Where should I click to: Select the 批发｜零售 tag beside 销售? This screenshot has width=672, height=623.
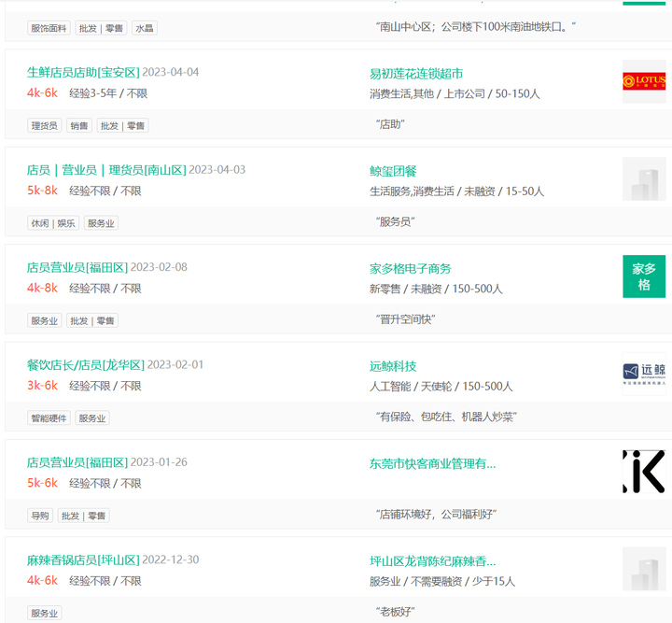click(122, 126)
